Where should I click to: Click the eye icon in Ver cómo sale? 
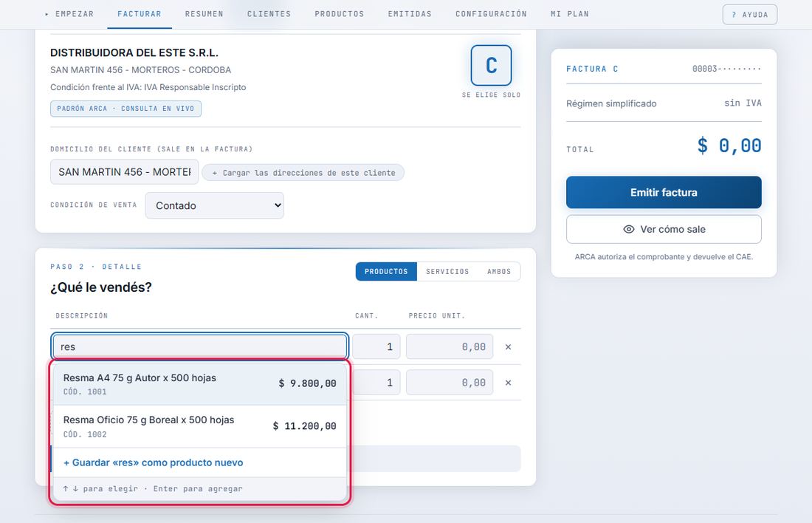(629, 229)
